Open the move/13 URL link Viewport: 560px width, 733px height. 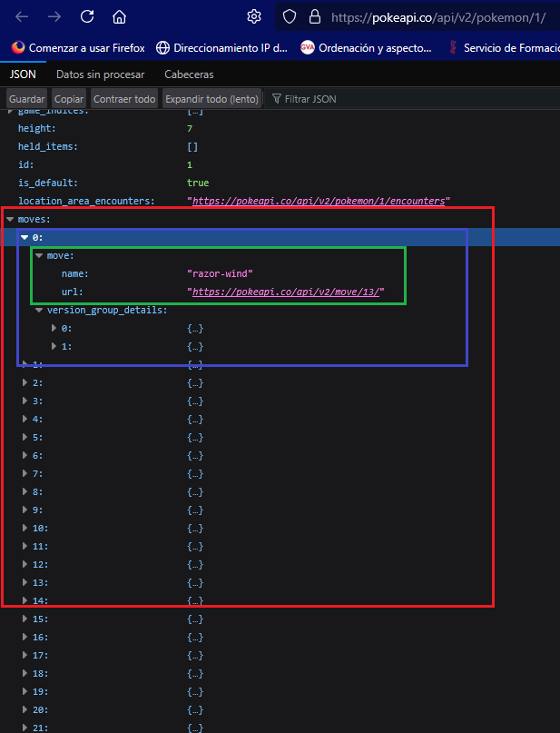coord(286,292)
